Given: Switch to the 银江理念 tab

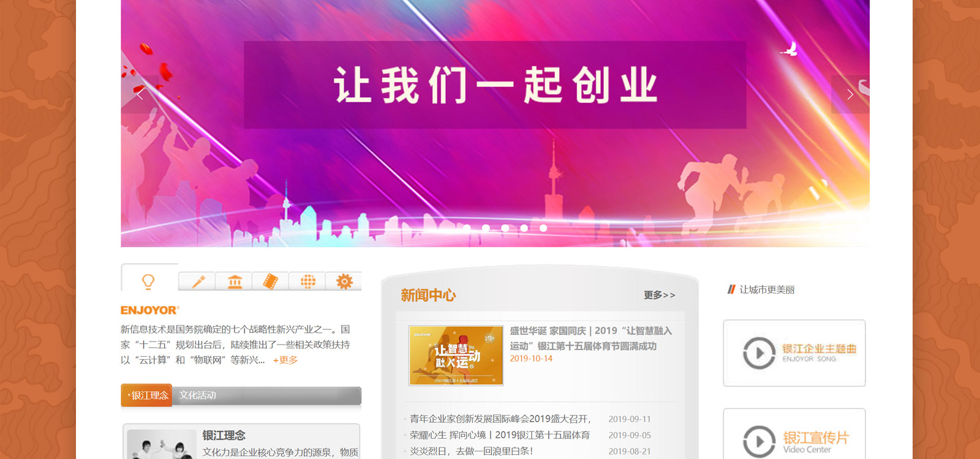Looking at the screenshot, I should (x=147, y=395).
